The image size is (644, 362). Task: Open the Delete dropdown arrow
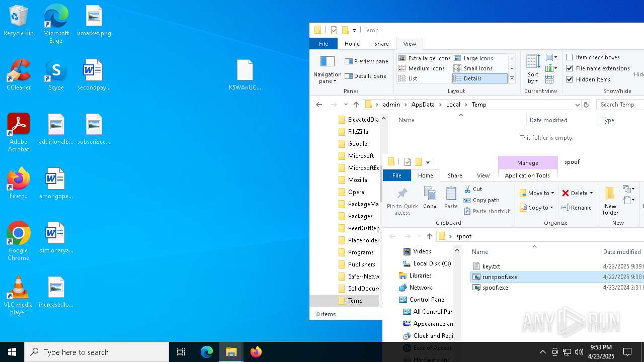click(591, 193)
